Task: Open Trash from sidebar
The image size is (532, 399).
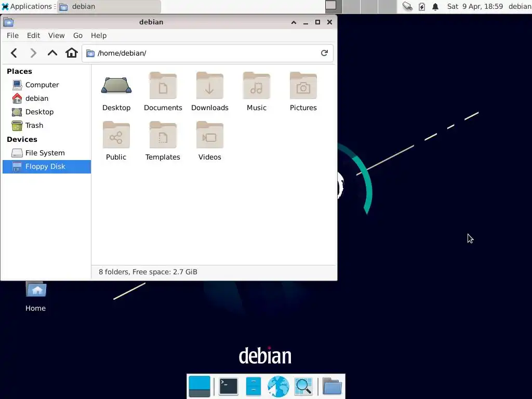Action: tap(46, 126)
